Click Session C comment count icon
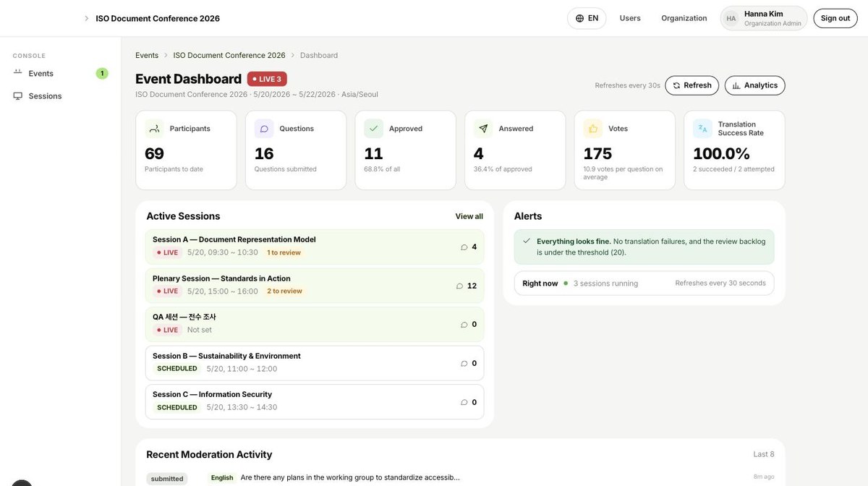 click(464, 402)
